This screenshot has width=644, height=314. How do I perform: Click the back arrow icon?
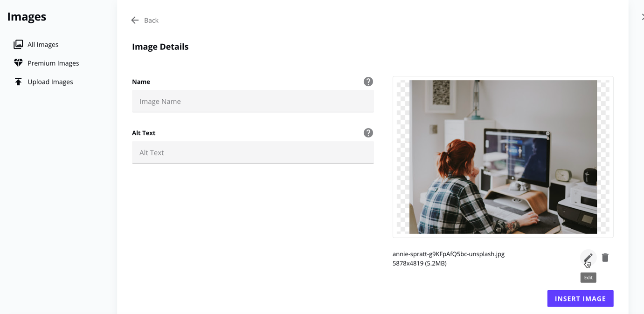[135, 20]
